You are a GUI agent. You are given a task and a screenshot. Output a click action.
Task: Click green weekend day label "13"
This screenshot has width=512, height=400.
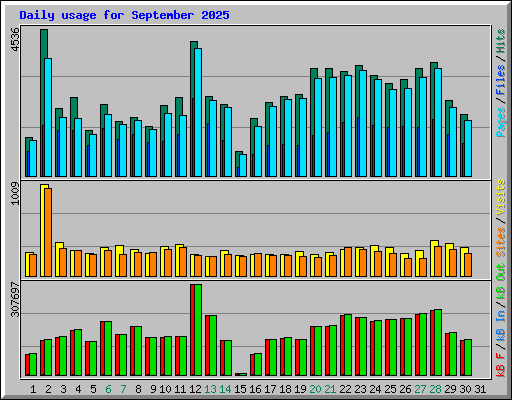(x=210, y=389)
